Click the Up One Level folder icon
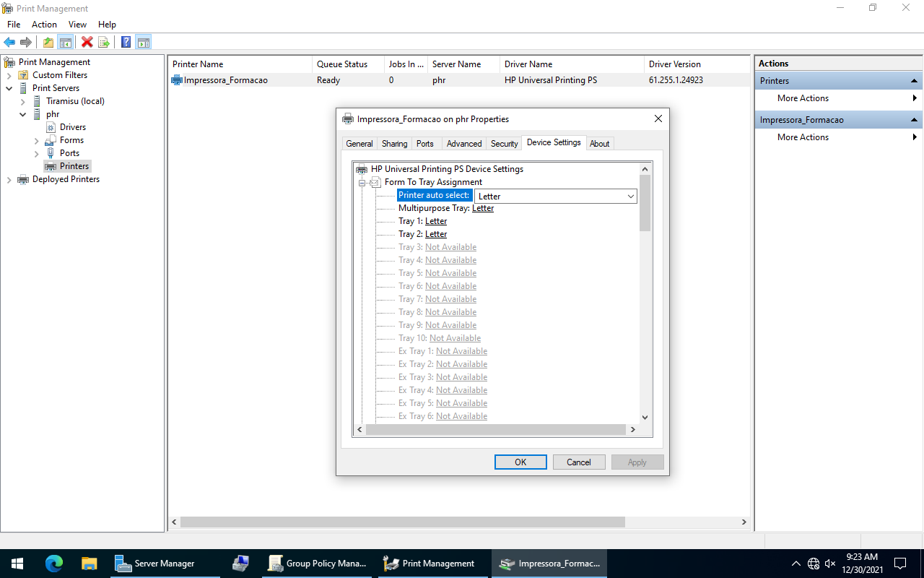The height and width of the screenshot is (578, 924). pos(48,42)
